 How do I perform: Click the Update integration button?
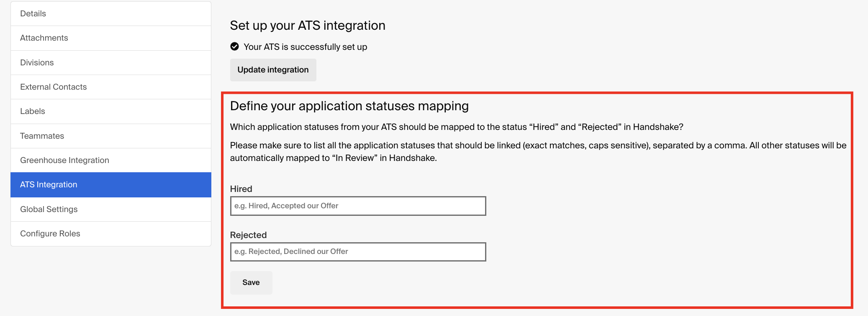point(273,70)
